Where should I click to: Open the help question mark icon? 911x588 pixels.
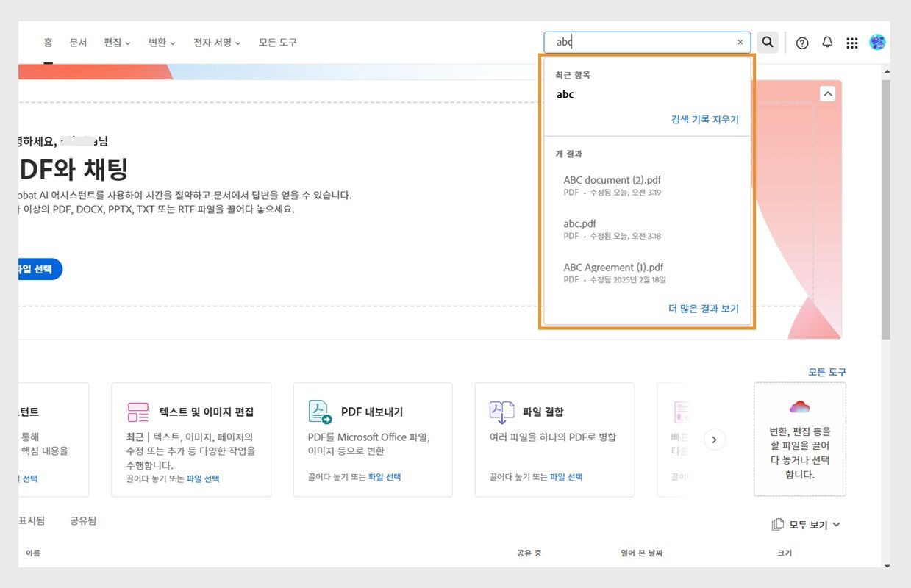point(801,43)
